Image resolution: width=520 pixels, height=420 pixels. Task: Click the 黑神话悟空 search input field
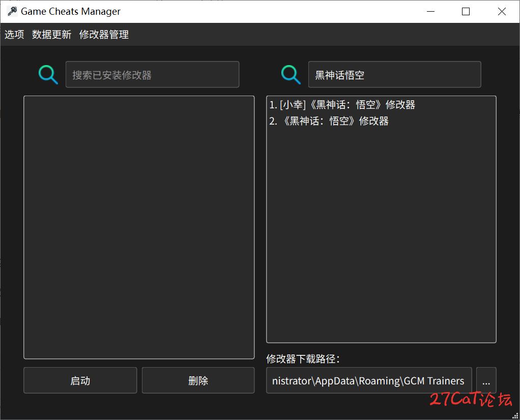point(395,75)
